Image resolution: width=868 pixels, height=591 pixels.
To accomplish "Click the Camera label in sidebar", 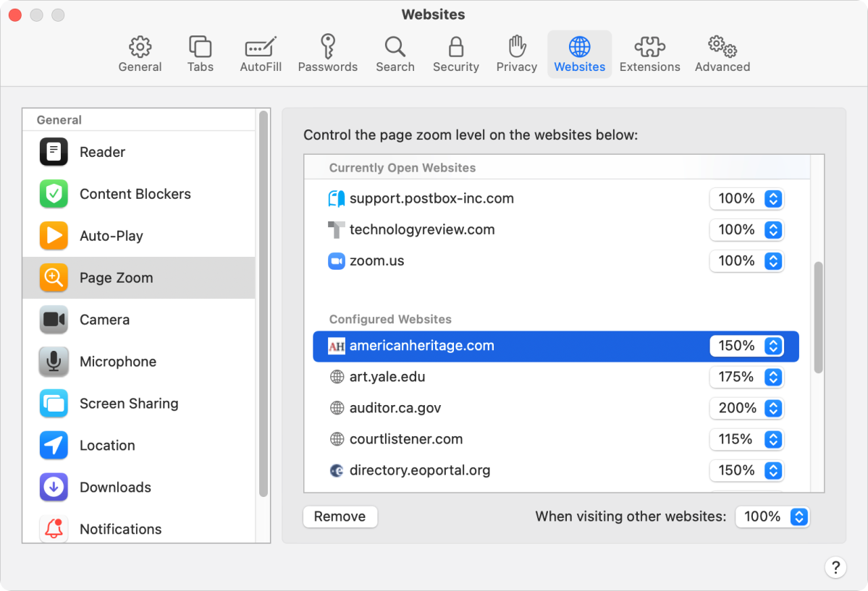I will 105,320.
